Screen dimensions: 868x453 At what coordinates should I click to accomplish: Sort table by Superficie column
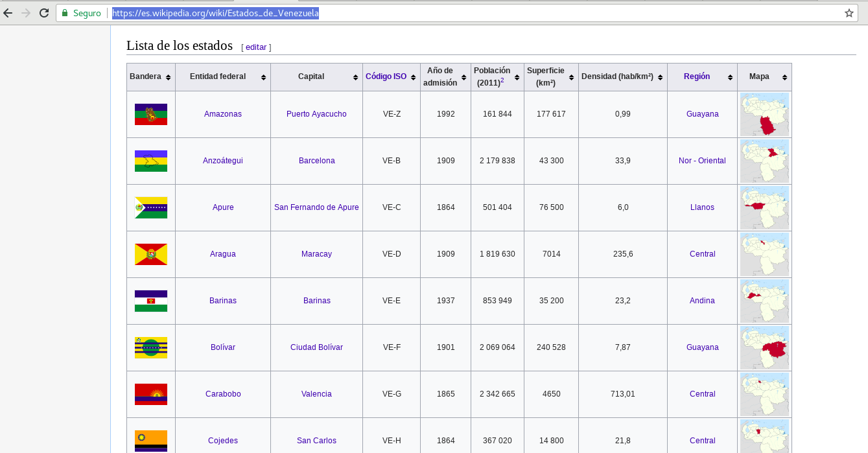[x=571, y=77]
